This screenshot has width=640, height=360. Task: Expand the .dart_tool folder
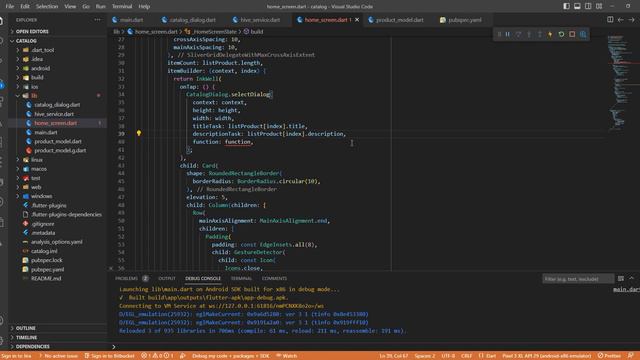click(x=42, y=50)
